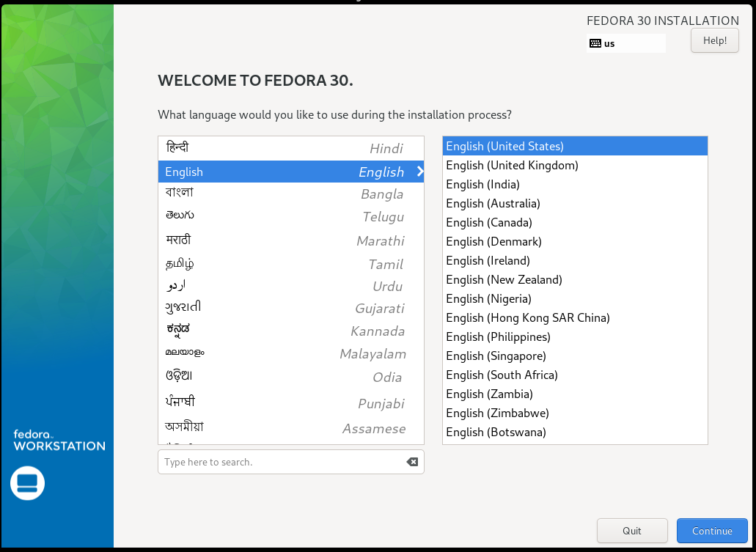The image size is (756, 552).
Task: Choose English (Hong Kong SAR China)
Action: (x=575, y=317)
